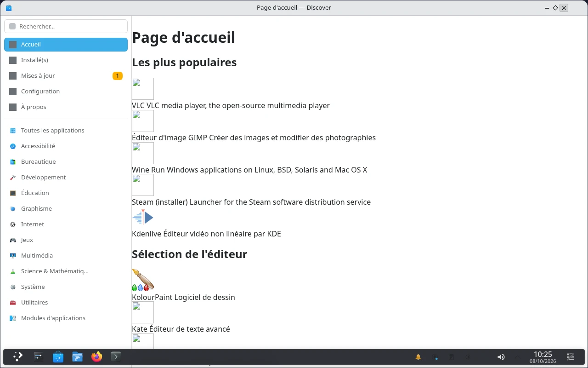Click the Rechercher search field
This screenshot has width=588, height=368.
click(x=66, y=26)
